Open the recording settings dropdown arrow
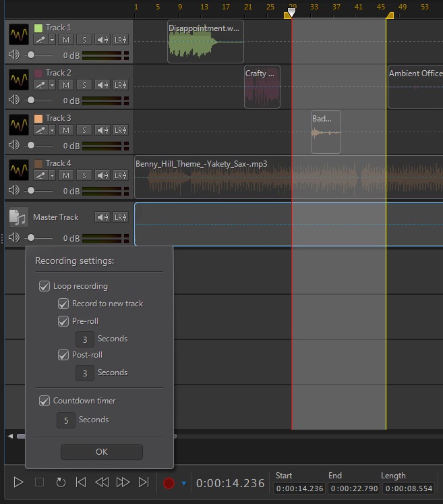 183,483
